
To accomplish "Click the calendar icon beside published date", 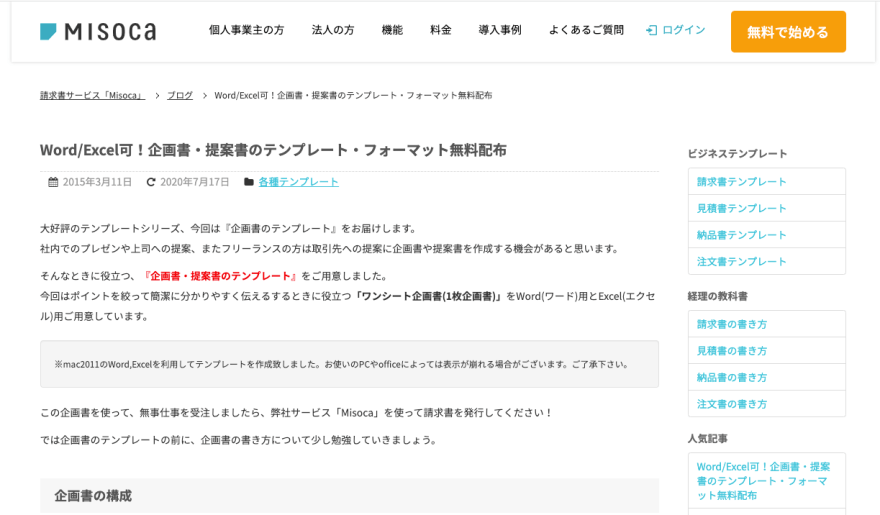I will 53,182.
